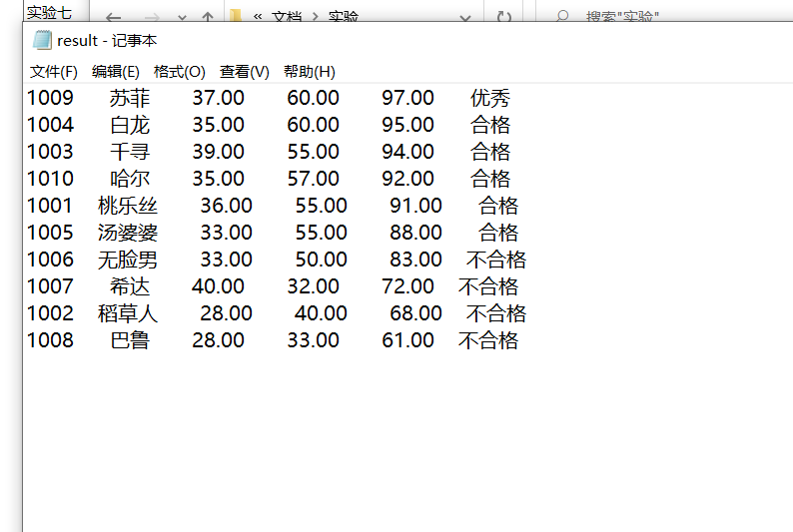Click the name 哈尔
793x532 pixels.
(x=130, y=179)
